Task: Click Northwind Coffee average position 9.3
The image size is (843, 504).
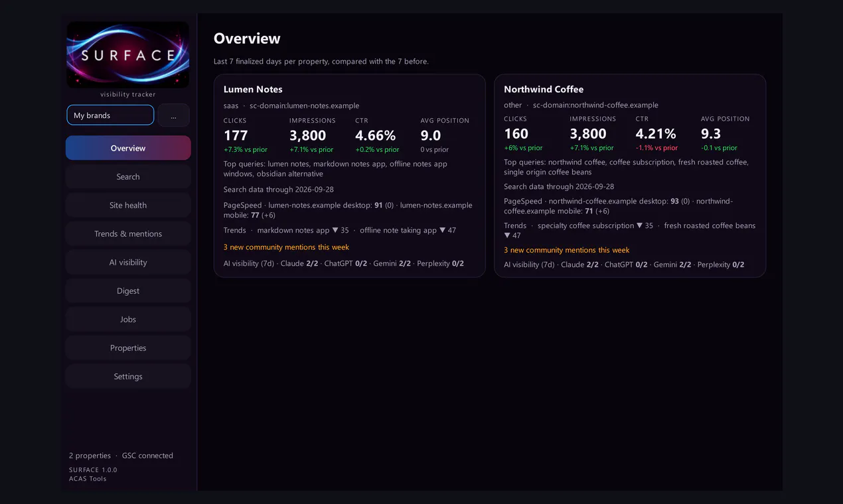Action: coord(711,134)
